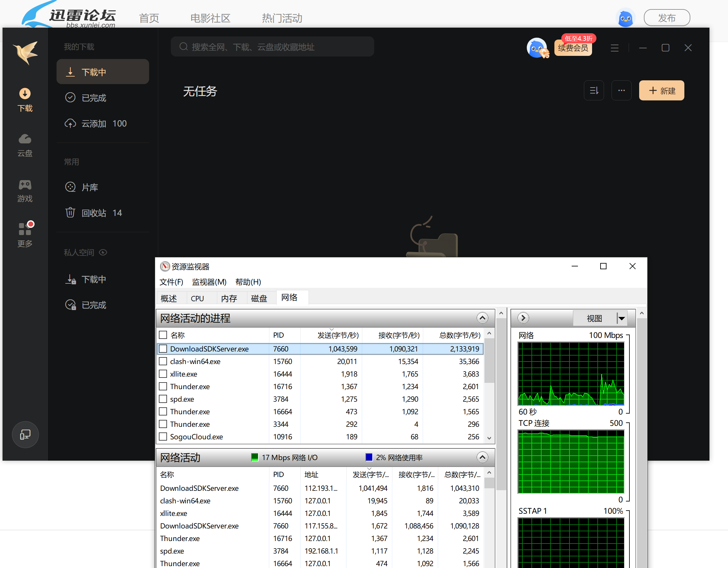Image resolution: width=728 pixels, height=568 pixels.
Task: Check the DownloadSDKServer.exe process checkbox
Action: [163, 348]
